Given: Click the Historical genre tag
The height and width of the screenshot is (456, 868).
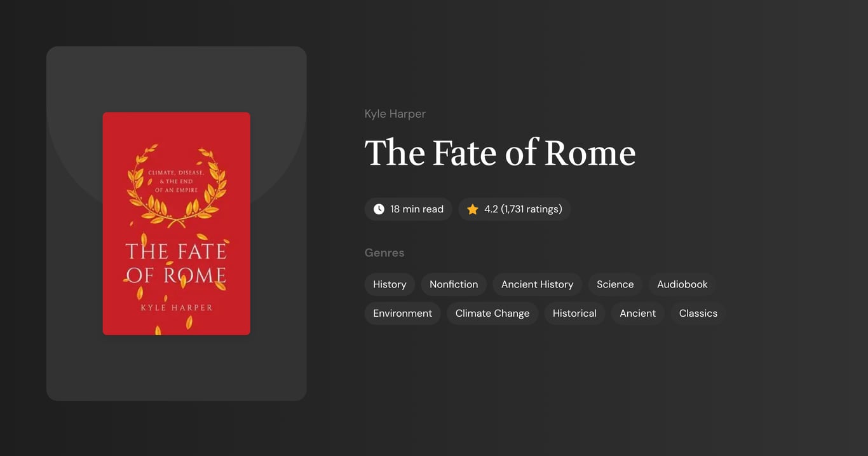Looking at the screenshot, I should coord(574,314).
